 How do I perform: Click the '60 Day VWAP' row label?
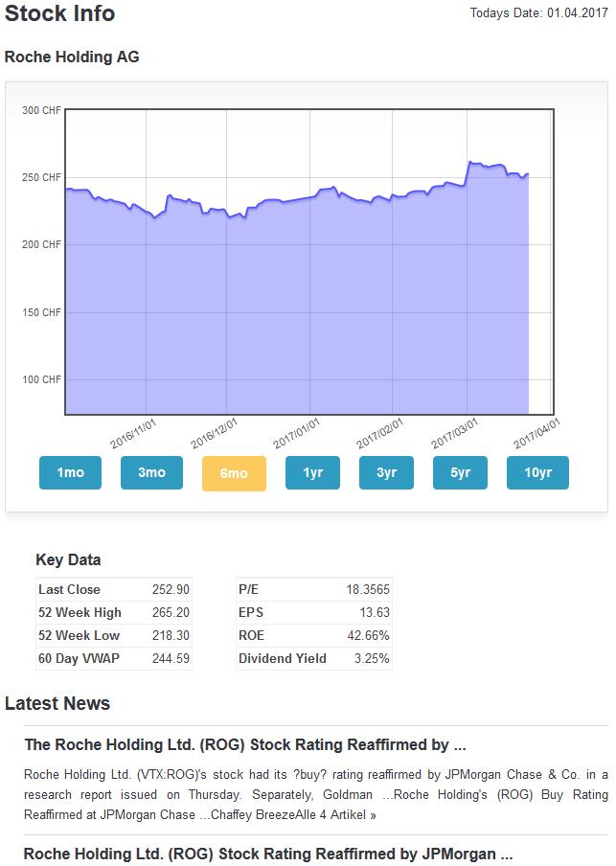[x=79, y=658]
